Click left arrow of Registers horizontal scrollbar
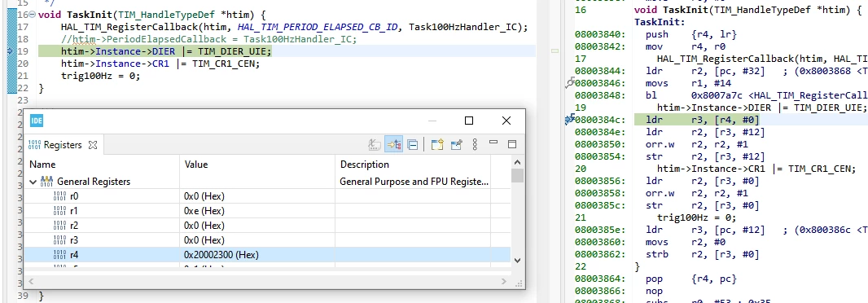Image resolution: width=868 pixels, height=303 pixels. 30,281
